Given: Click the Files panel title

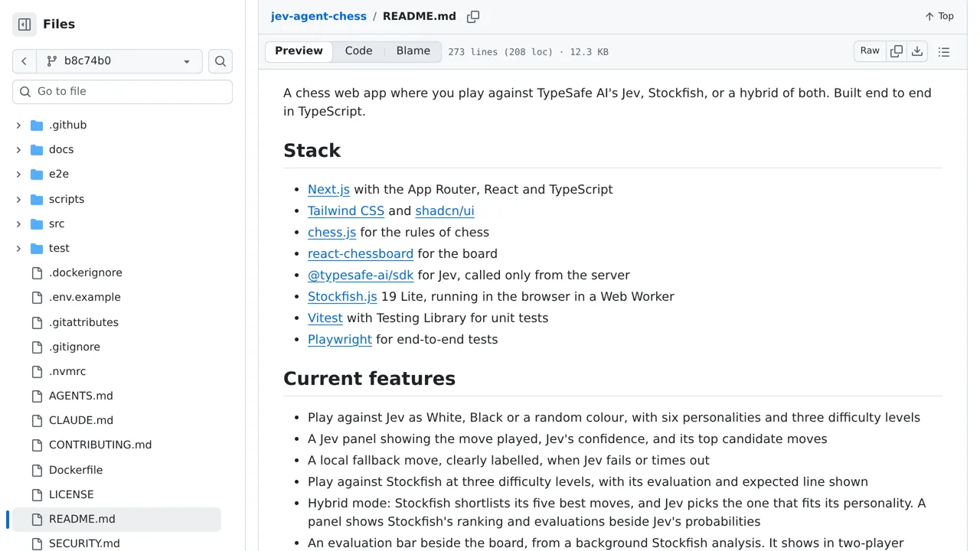Looking at the screenshot, I should click(x=59, y=24).
